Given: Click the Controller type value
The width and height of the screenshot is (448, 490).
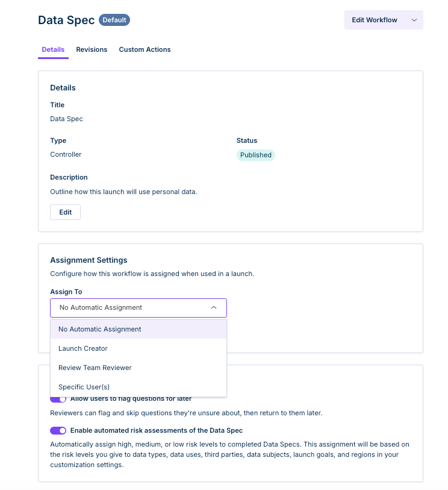Looking at the screenshot, I should (66, 154).
